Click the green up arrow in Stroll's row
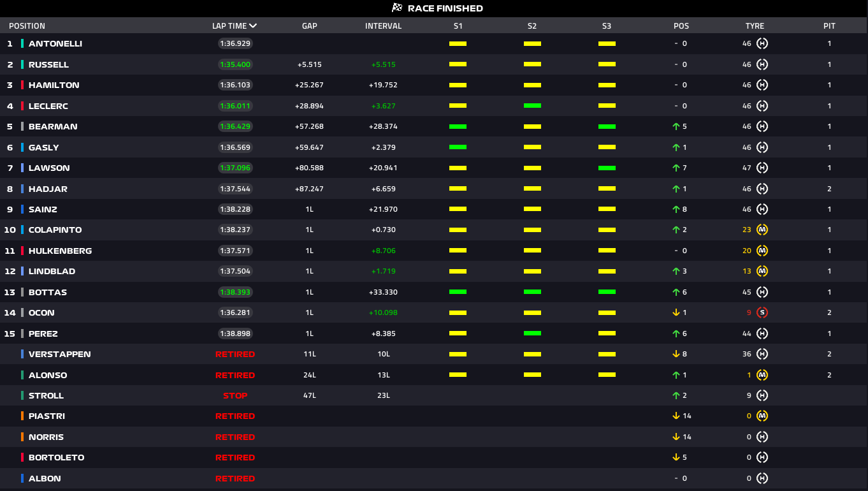This screenshot has height=491, width=868. click(676, 395)
